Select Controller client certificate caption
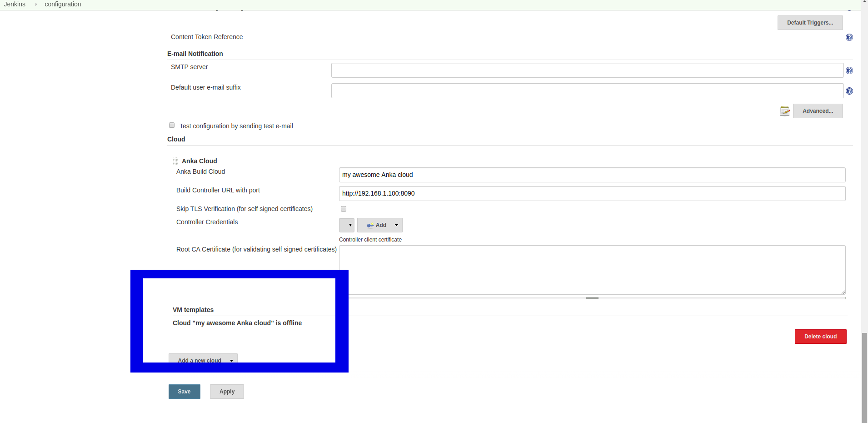 click(x=370, y=240)
